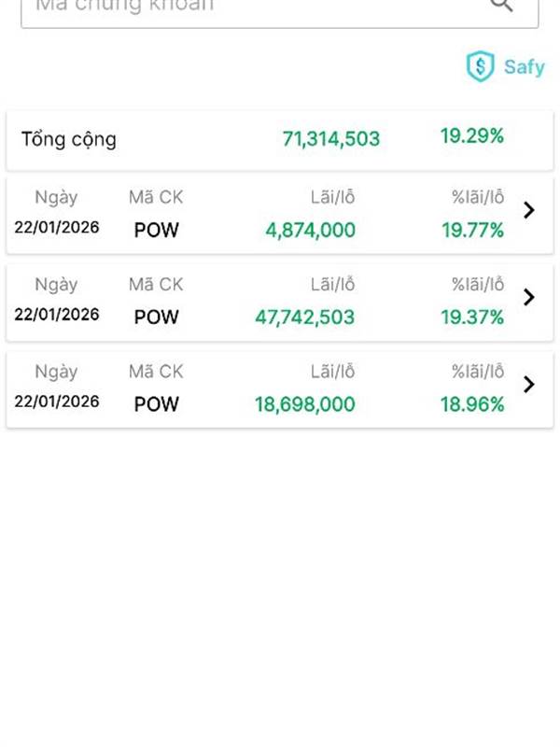Click the 18,698,000 profit amount
Viewport: 560px width, 747px height.
coord(304,404)
